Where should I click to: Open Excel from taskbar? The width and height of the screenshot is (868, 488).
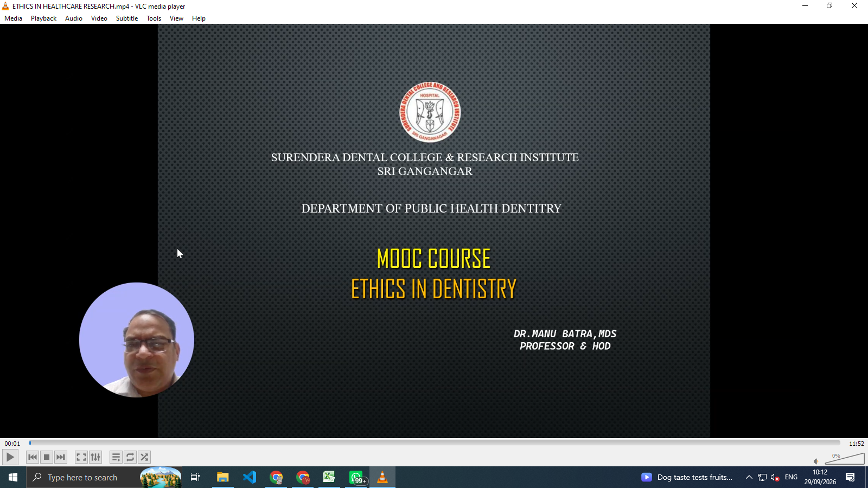coord(329,477)
